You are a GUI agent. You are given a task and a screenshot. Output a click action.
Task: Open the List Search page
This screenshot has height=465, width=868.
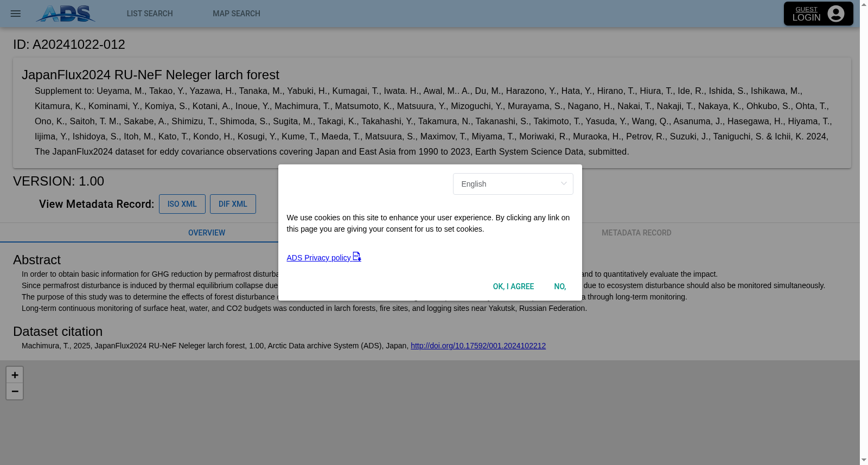click(x=150, y=14)
